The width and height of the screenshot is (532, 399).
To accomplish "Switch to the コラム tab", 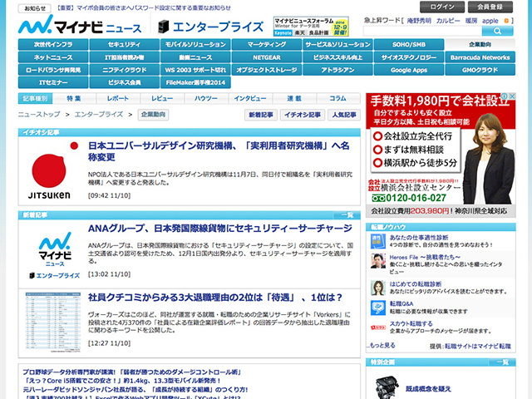I will [338, 98].
